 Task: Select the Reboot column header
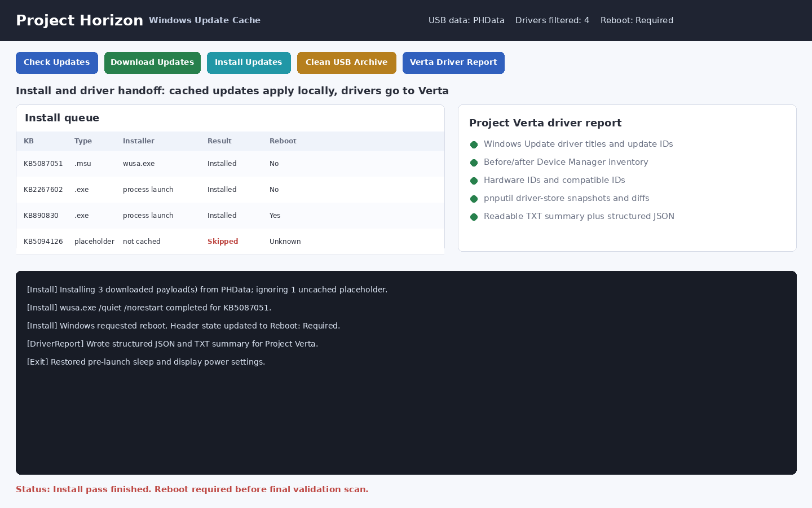(283, 141)
